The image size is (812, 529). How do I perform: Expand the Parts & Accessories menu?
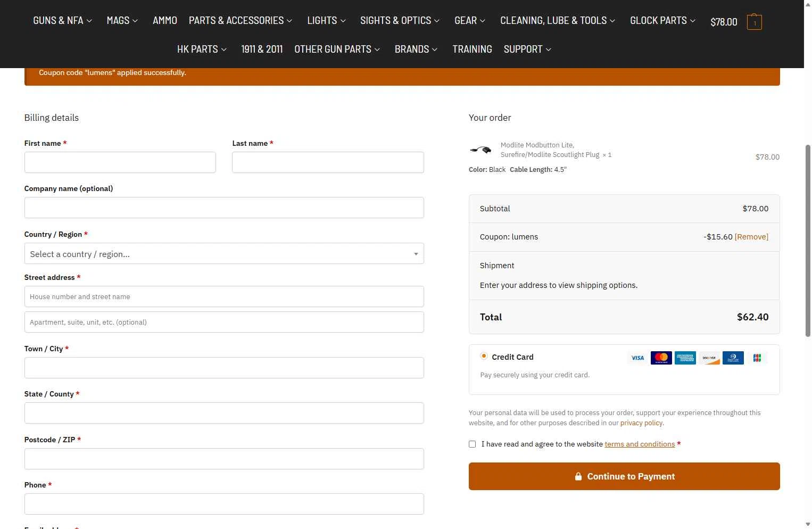(241, 21)
